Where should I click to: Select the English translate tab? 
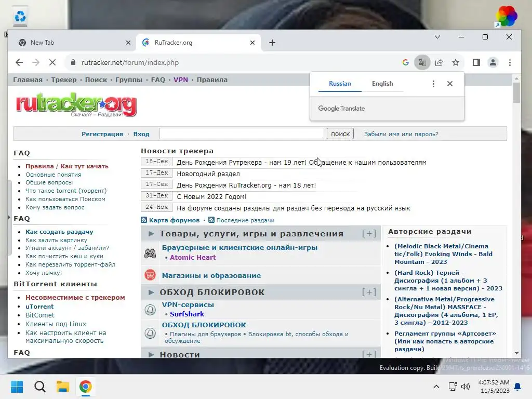tap(382, 84)
